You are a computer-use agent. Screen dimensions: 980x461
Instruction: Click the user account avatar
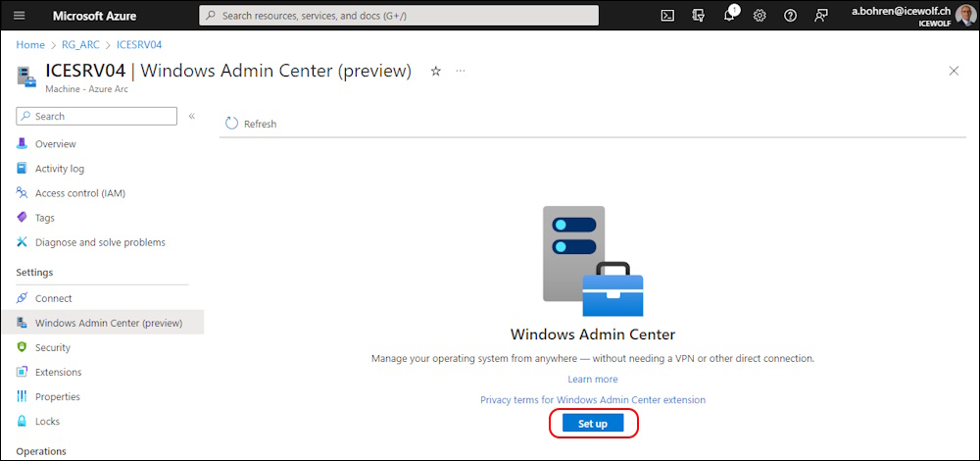tap(964, 15)
